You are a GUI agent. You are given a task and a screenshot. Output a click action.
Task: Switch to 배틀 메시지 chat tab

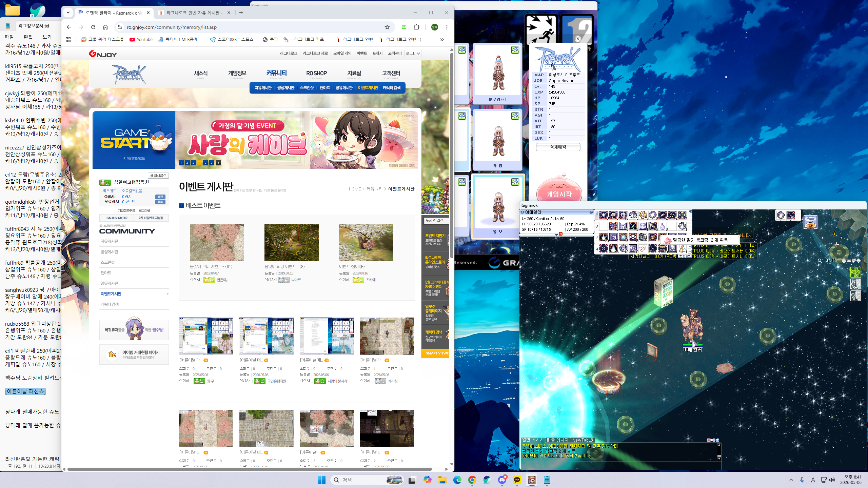(x=557, y=440)
